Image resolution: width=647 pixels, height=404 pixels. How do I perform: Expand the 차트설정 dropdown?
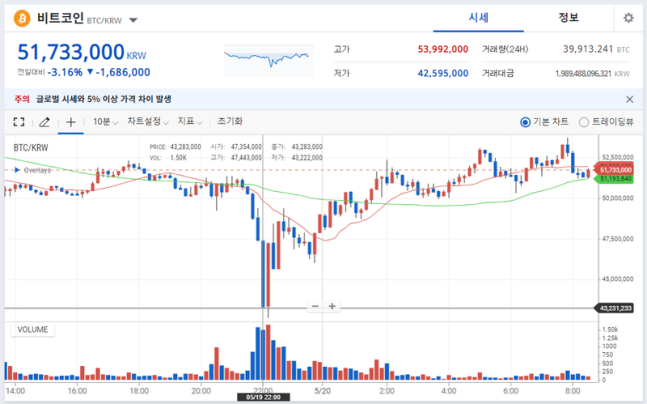[148, 122]
